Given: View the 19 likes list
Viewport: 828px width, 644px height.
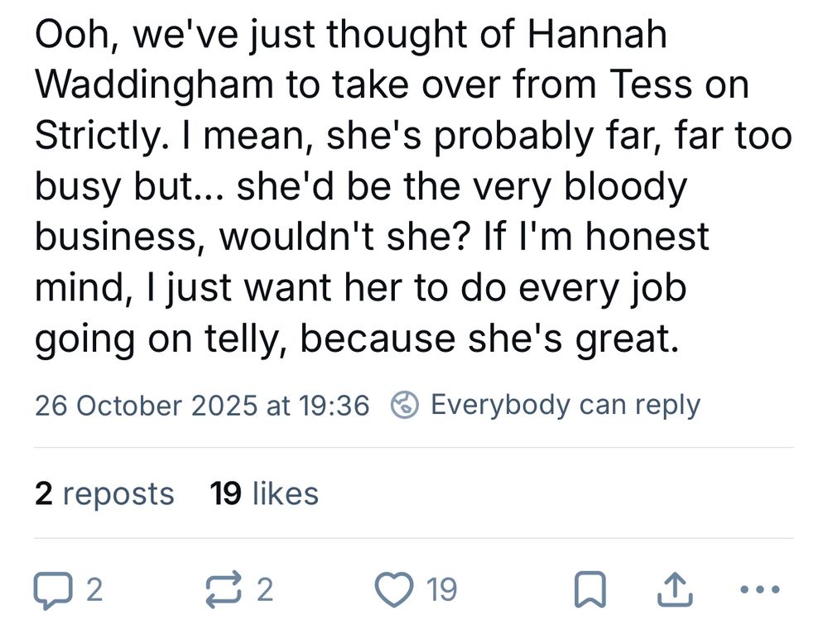Looking at the screenshot, I should click(264, 494).
